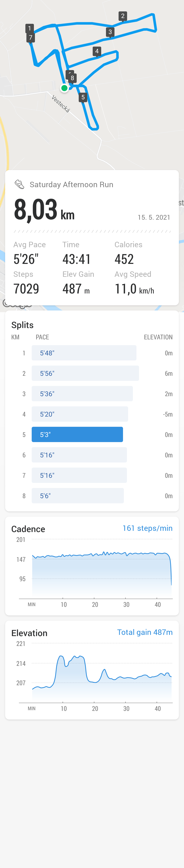
Task: Tap the 8,03 km distance value
Action: (44, 210)
